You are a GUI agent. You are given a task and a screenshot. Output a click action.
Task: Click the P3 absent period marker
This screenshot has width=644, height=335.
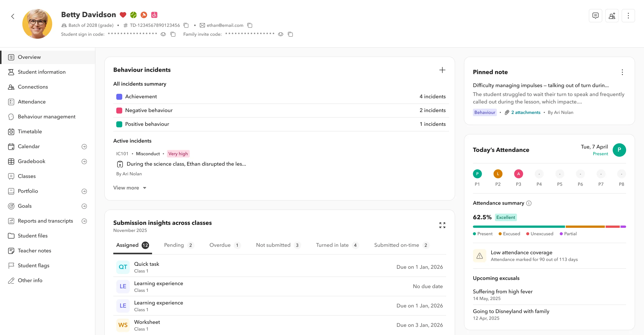(518, 174)
